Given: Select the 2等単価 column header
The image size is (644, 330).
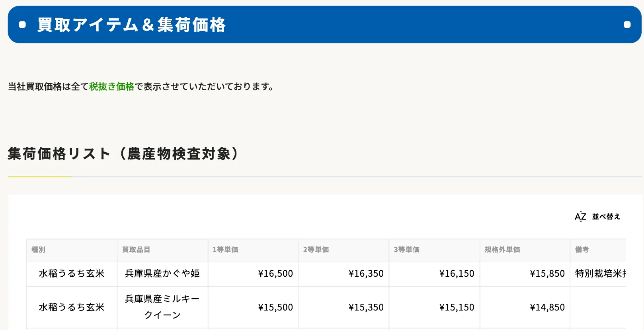Looking at the screenshot, I should 316,250.
